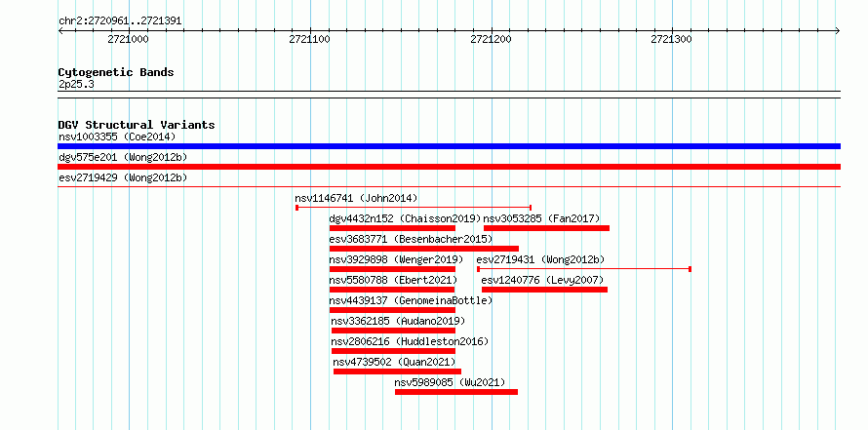Click the nsv4739502 (Quan2021) label
This screenshot has height=430, width=868.
394,362
